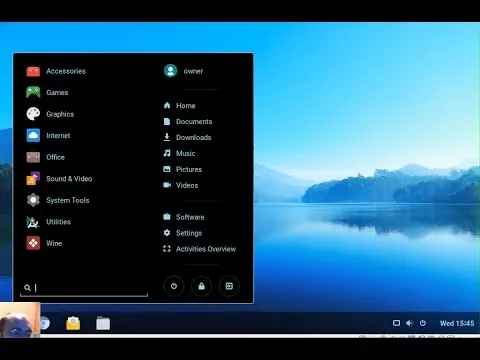The height and width of the screenshot is (360, 480).
Task: Open the Documents folder link
Action: (x=194, y=122)
